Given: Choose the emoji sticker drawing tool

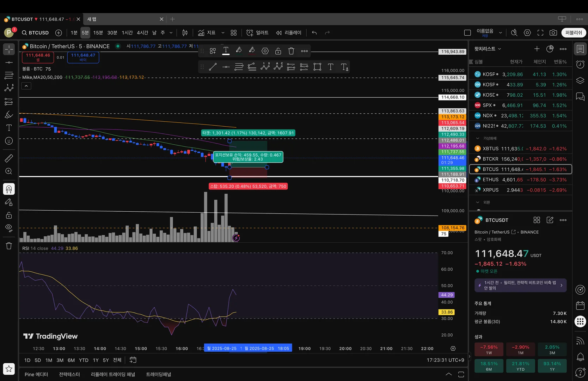Looking at the screenshot, I should coord(9,141).
